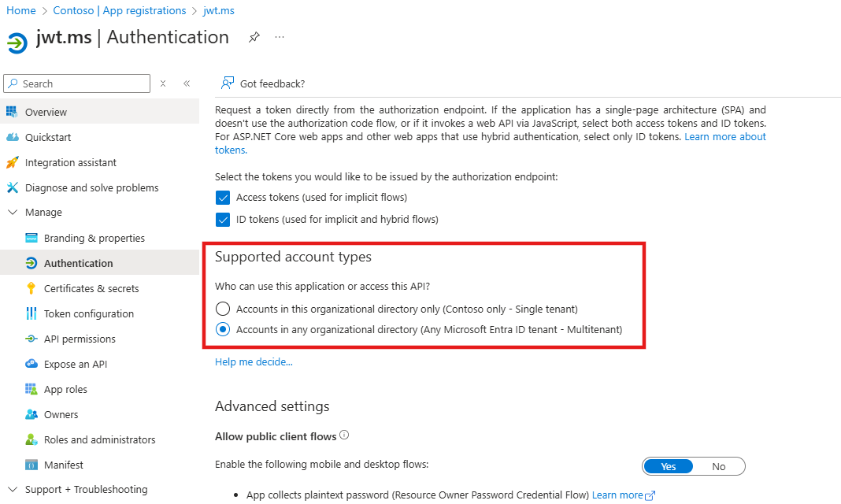Click the Branding & properties icon
This screenshot has width=841, height=504.
tap(31, 238)
